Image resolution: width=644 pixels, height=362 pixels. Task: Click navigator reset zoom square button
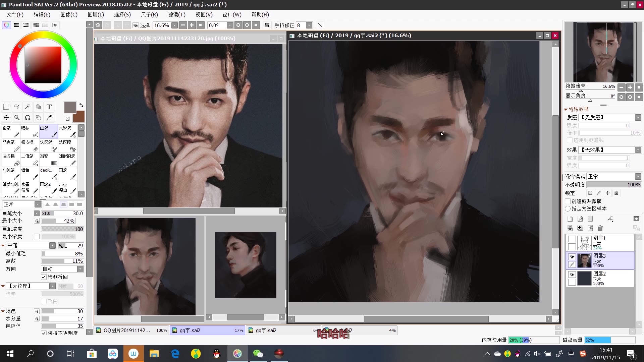(639, 87)
